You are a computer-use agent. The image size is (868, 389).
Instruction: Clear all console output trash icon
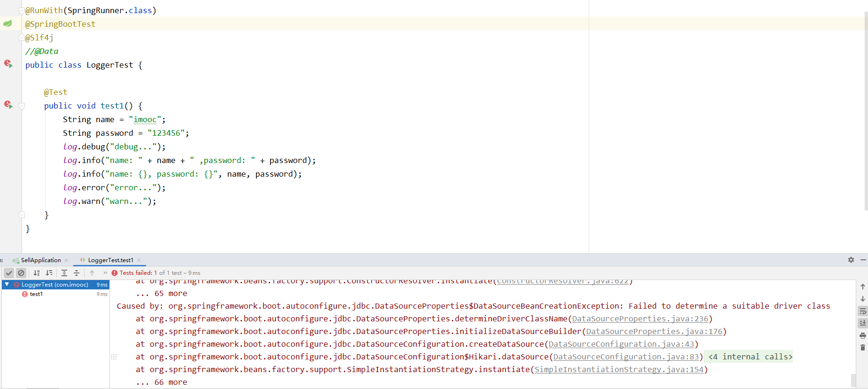[x=863, y=348]
